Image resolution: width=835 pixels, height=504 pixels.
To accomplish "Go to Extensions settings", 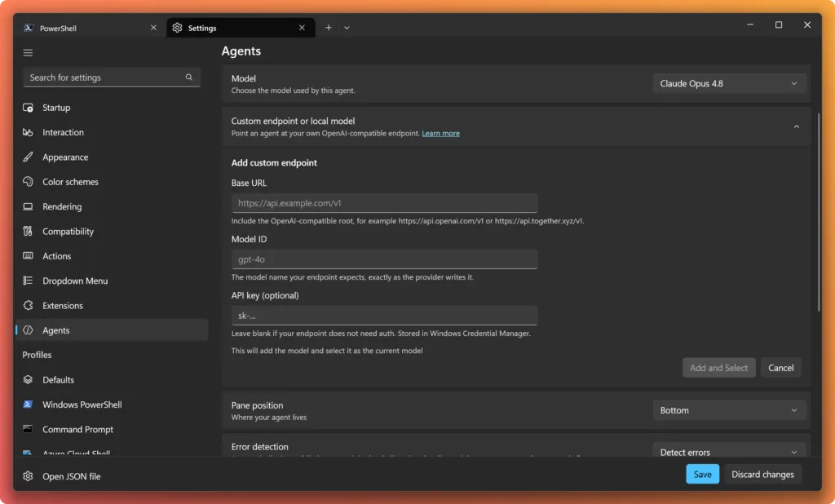I will click(112, 306).
